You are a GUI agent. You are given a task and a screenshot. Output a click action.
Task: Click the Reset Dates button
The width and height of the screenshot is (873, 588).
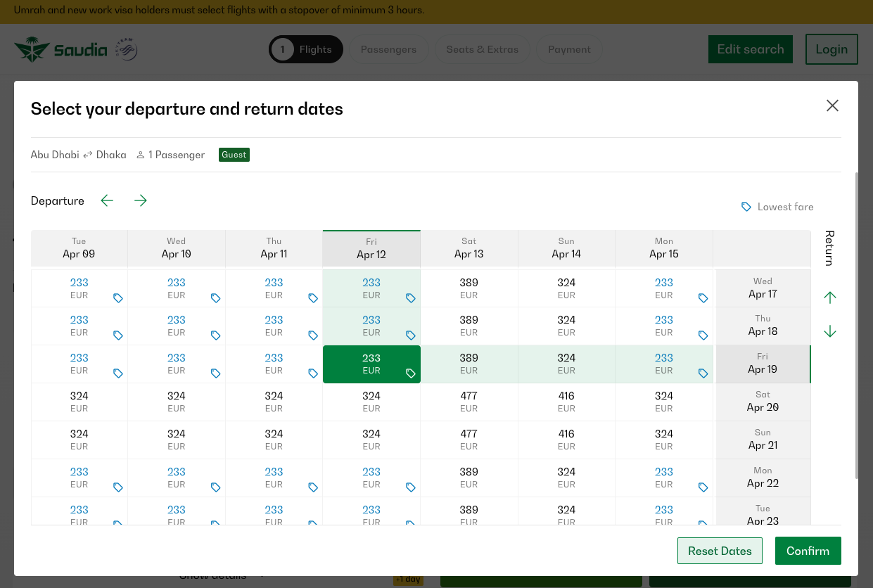[720, 551]
